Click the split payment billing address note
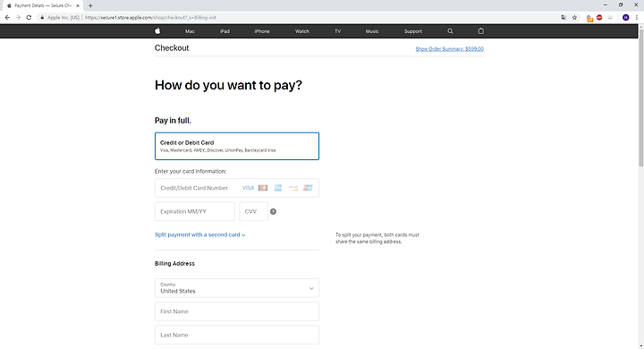644x349 pixels. point(377,238)
